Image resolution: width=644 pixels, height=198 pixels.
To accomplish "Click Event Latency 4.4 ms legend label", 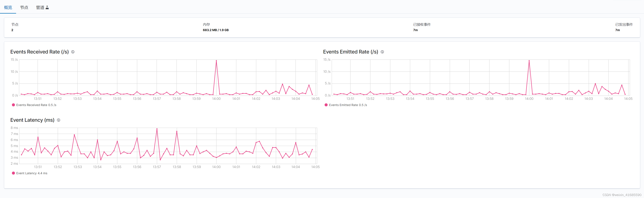I will [32, 173].
